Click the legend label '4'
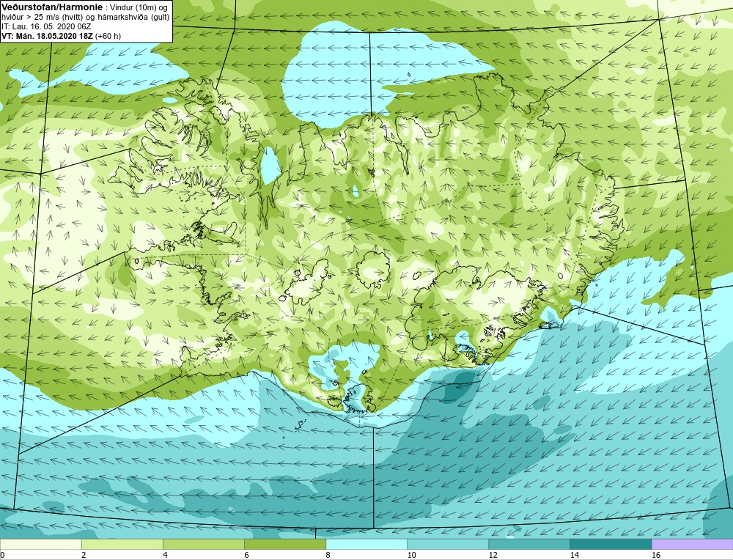Viewport: 733px width, 560px height. pyautogui.click(x=165, y=555)
